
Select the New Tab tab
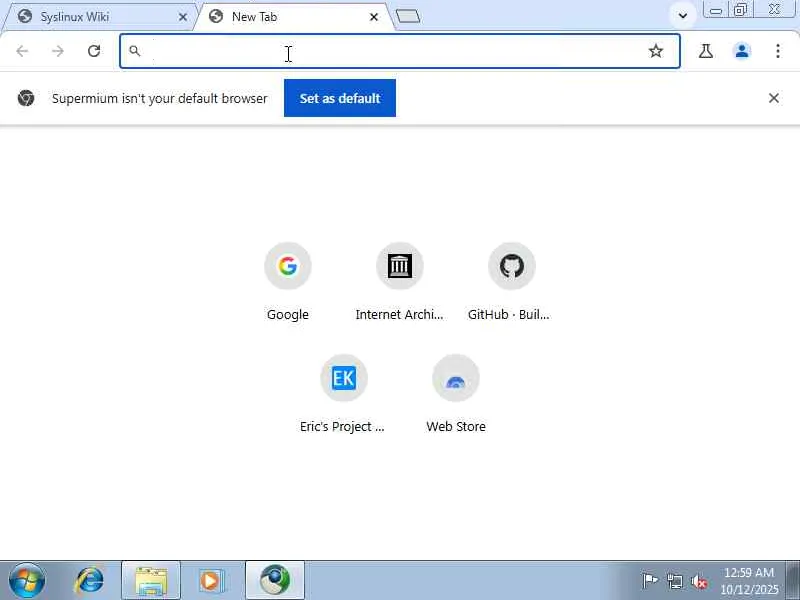point(293,17)
